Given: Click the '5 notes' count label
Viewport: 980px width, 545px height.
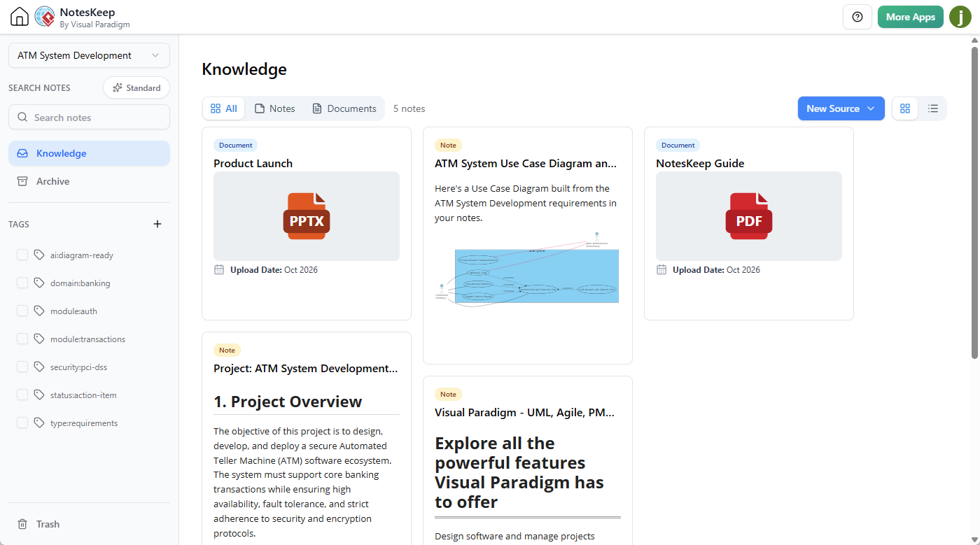Looking at the screenshot, I should point(409,108).
